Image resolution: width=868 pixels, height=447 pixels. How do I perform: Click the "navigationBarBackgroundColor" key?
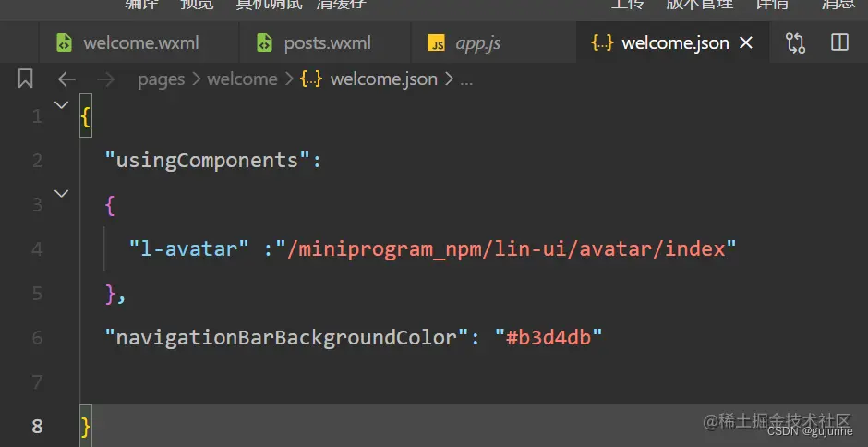click(287, 337)
